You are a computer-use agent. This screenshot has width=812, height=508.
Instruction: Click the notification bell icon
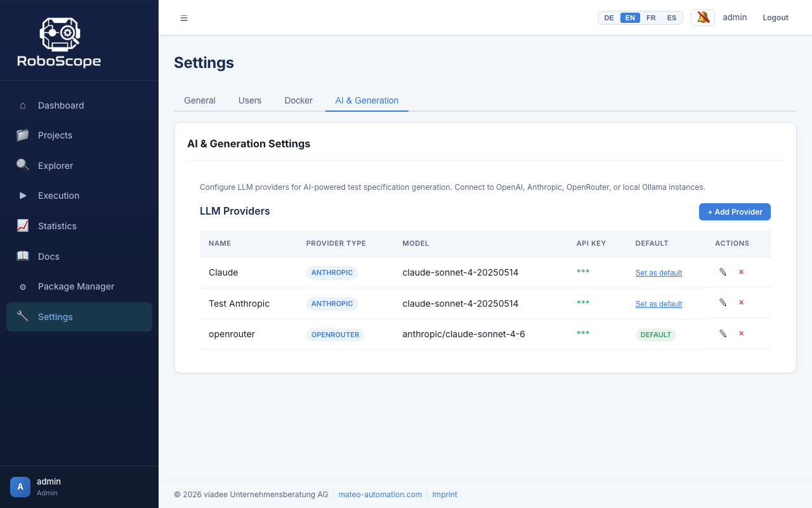[x=702, y=18]
